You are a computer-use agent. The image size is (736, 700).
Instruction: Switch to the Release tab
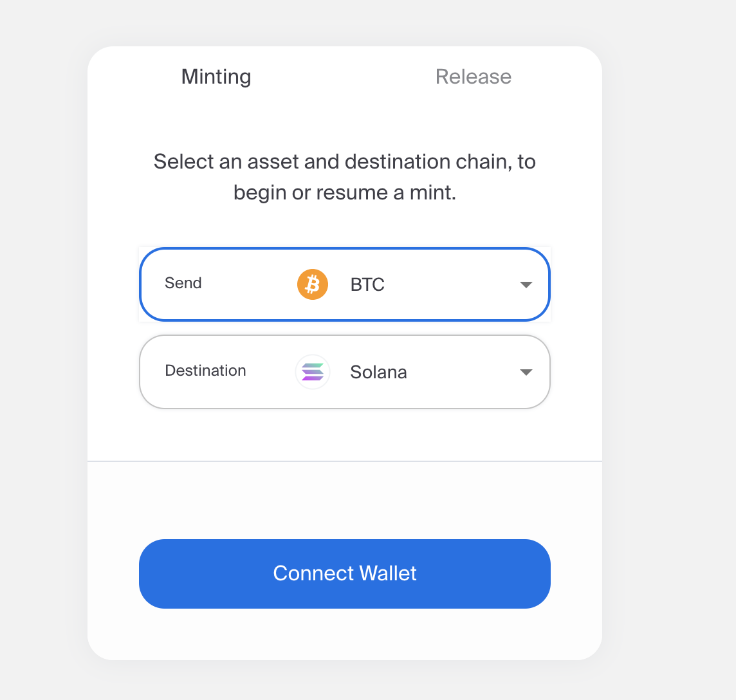474,77
